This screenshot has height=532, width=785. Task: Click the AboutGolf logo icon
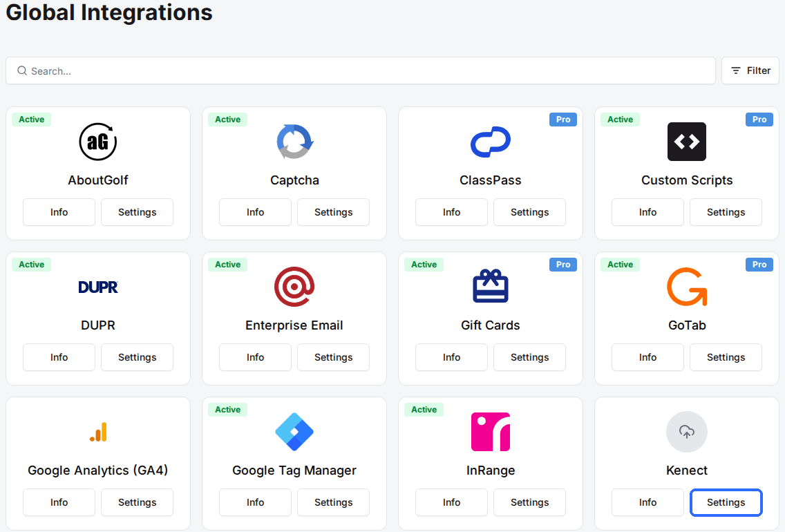[x=98, y=142]
